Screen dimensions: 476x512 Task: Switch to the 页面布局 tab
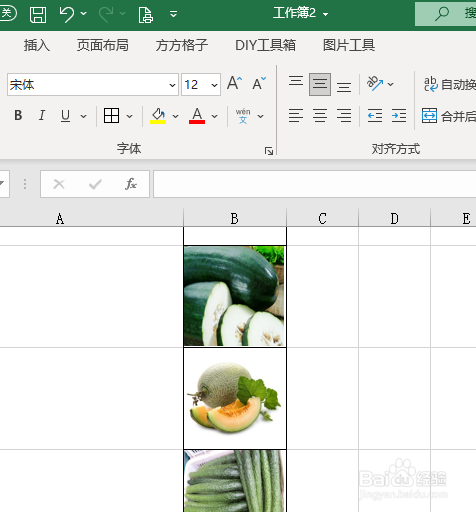pos(103,45)
